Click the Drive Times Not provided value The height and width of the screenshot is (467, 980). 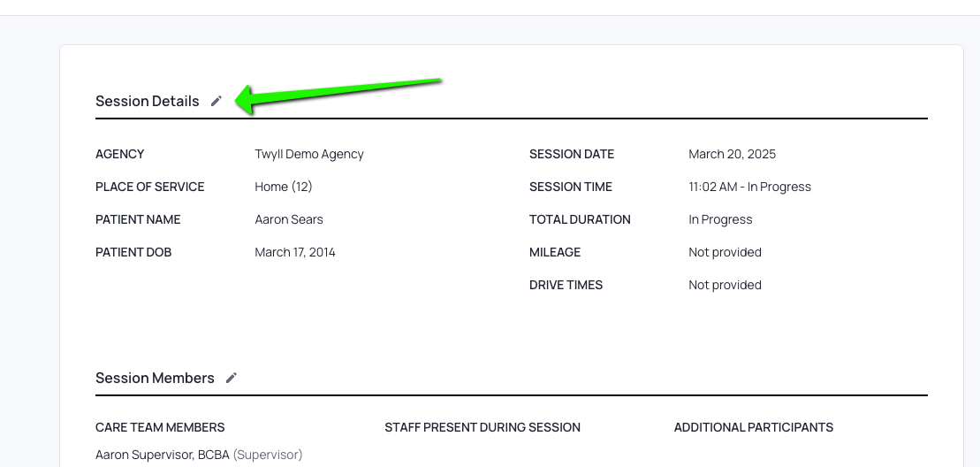(x=725, y=285)
